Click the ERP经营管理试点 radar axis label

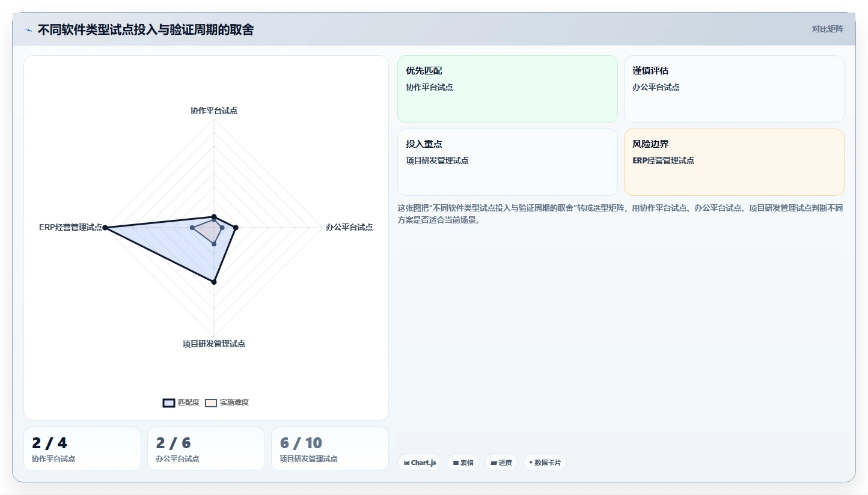[x=70, y=227]
